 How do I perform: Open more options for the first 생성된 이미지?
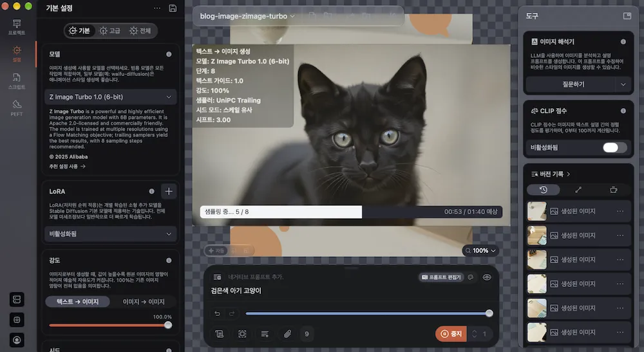(x=620, y=211)
